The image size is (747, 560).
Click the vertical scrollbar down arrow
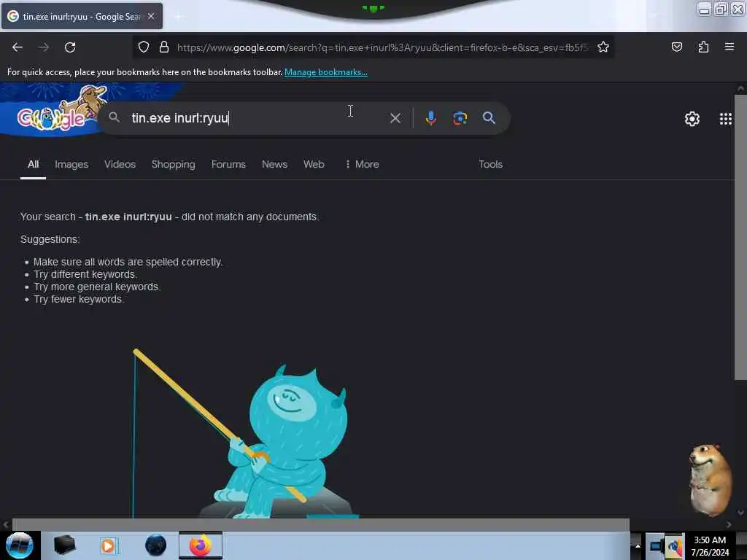pos(740,513)
